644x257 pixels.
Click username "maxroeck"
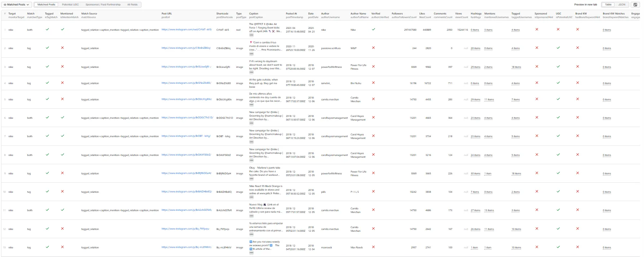[x=327, y=248]
